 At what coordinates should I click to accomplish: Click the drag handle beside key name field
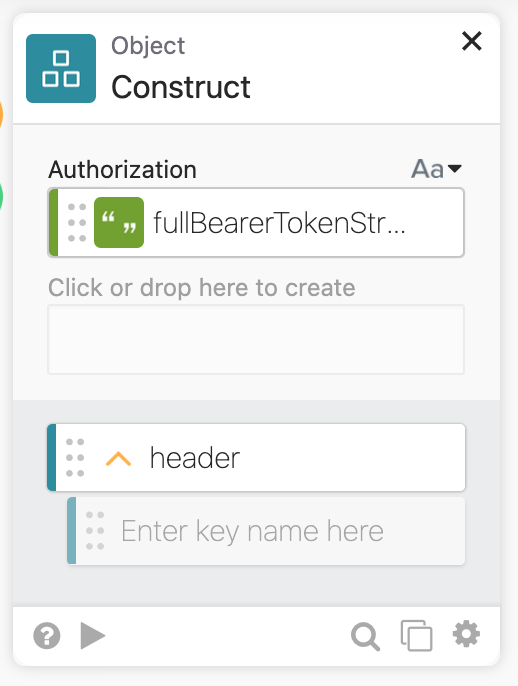(x=95, y=531)
